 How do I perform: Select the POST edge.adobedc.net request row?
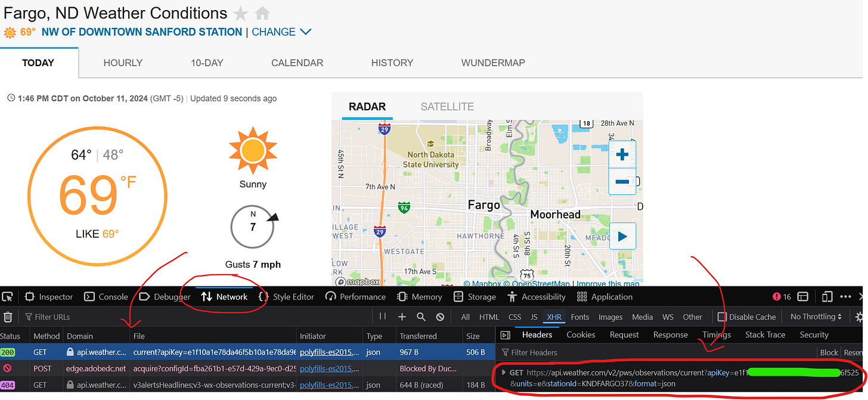tap(247, 368)
